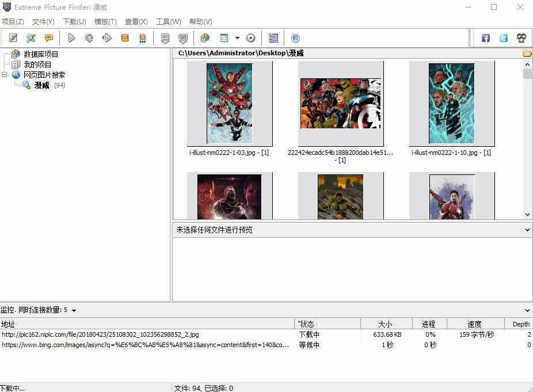Open the dropdown arrow beside the view icon
The height and width of the screenshot is (392, 533).
[x=237, y=38]
